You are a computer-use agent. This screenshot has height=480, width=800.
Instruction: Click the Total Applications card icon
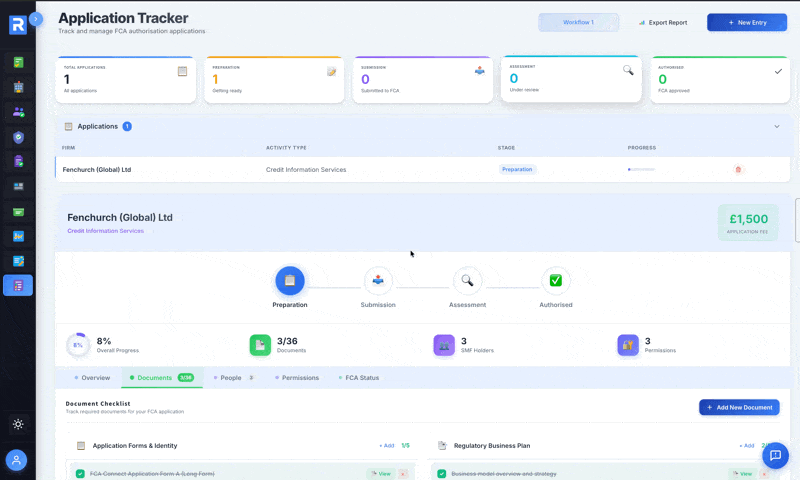(182, 71)
